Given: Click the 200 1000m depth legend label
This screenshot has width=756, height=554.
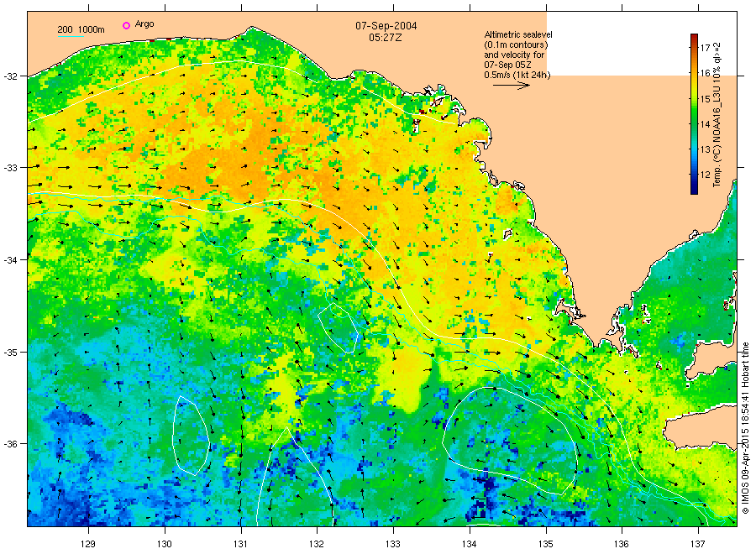Looking at the screenshot, I should (81, 29).
